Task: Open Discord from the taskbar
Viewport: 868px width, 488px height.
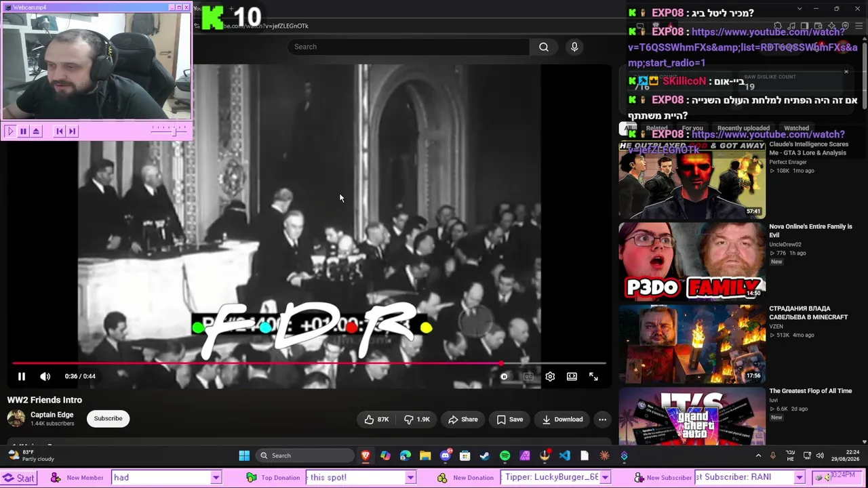Action: (x=445, y=455)
